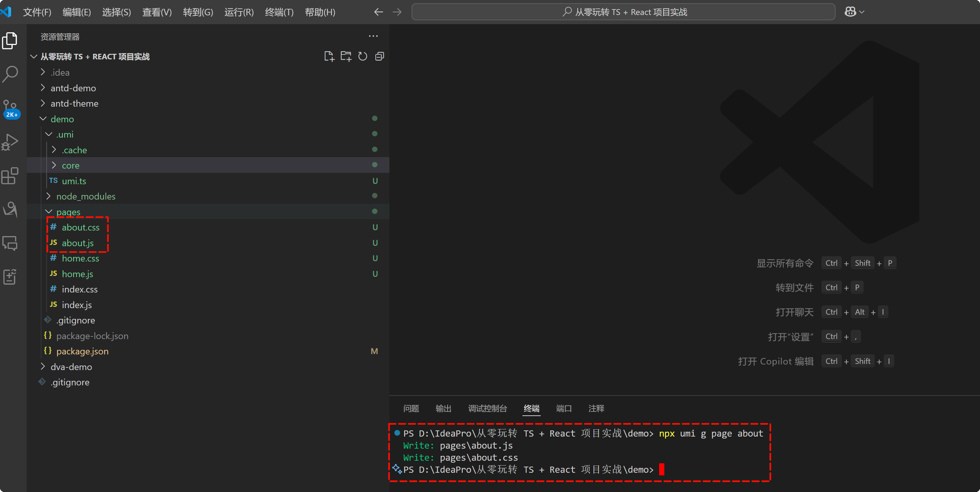Select the 终端 panel tab
The width and height of the screenshot is (980, 492).
tap(532, 408)
